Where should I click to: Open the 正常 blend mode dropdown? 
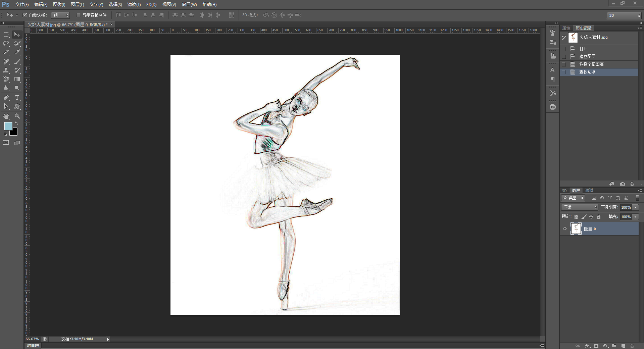[x=580, y=207]
